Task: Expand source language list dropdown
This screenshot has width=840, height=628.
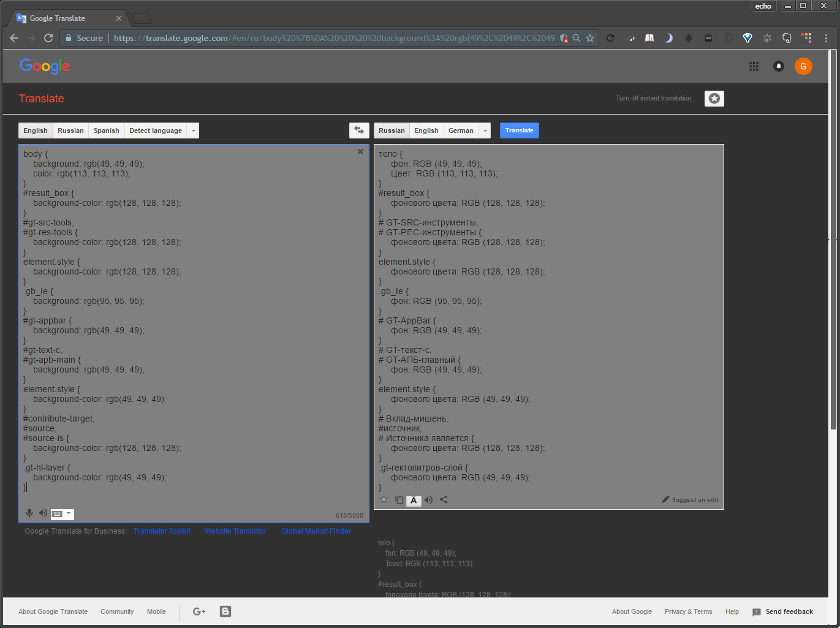Action: 194,131
